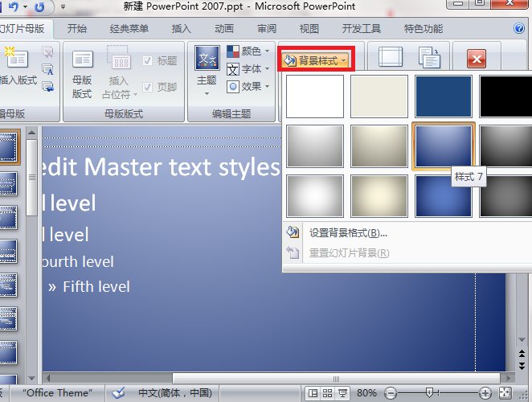
Task: Click the 设置背景格式 paint bucket icon
Action: (x=293, y=232)
